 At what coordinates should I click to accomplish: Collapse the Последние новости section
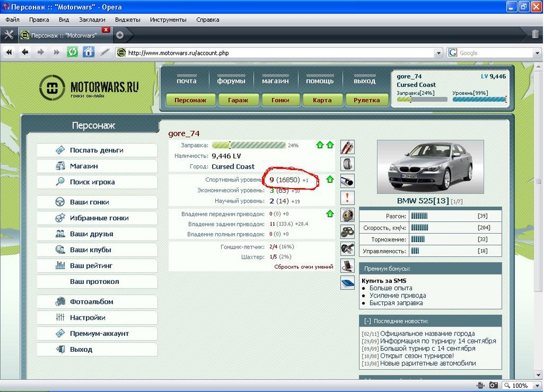(x=367, y=321)
